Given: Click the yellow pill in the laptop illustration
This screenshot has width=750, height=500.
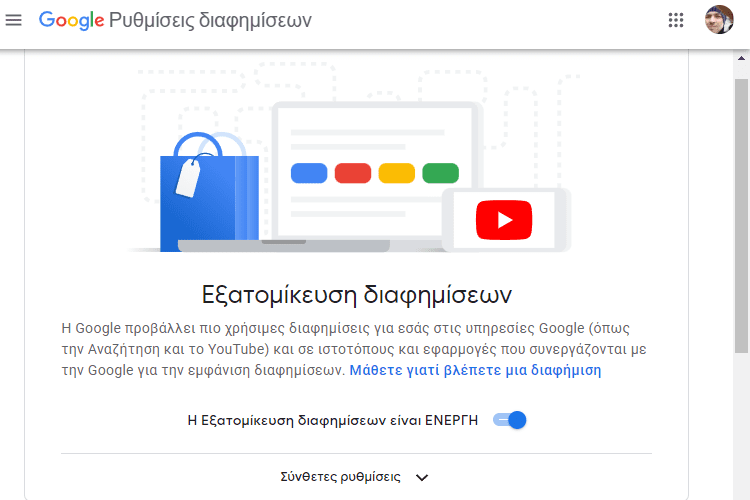Looking at the screenshot, I should pos(397,173).
